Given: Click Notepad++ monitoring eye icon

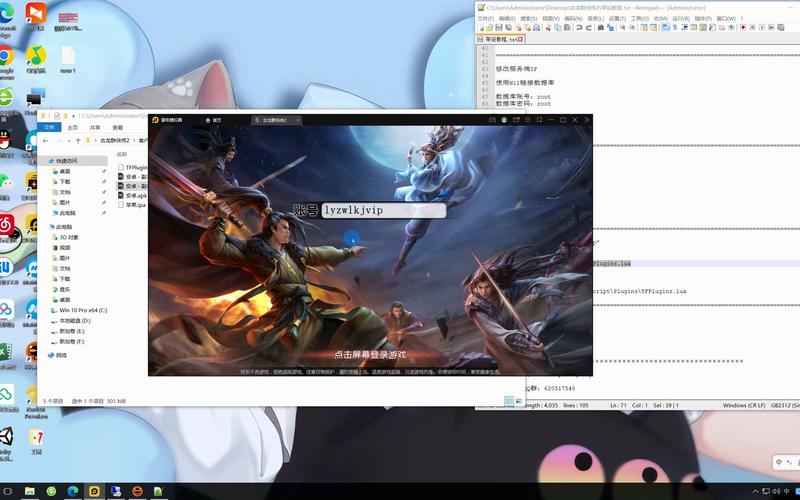Looking at the screenshot, I should click(x=732, y=28).
